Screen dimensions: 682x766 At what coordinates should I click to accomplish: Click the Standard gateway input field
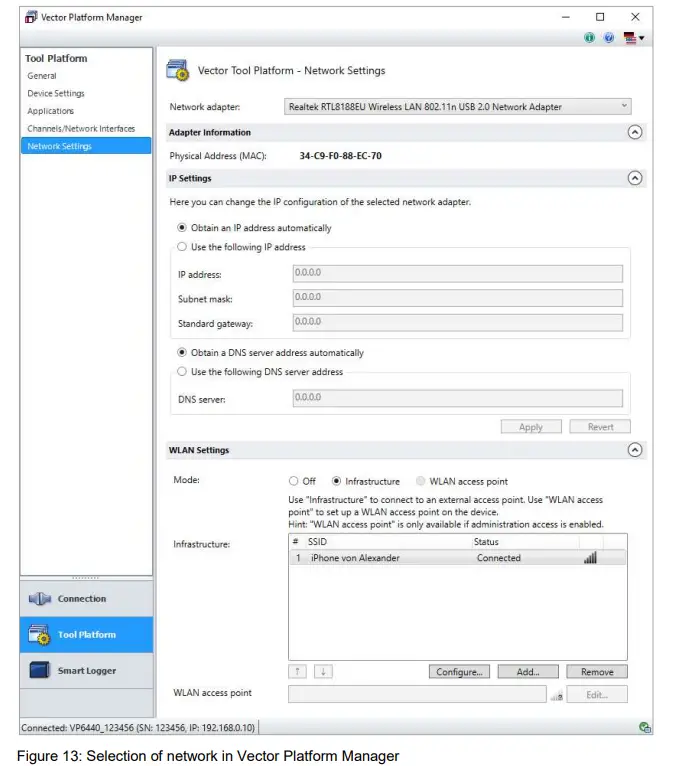pos(458,322)
